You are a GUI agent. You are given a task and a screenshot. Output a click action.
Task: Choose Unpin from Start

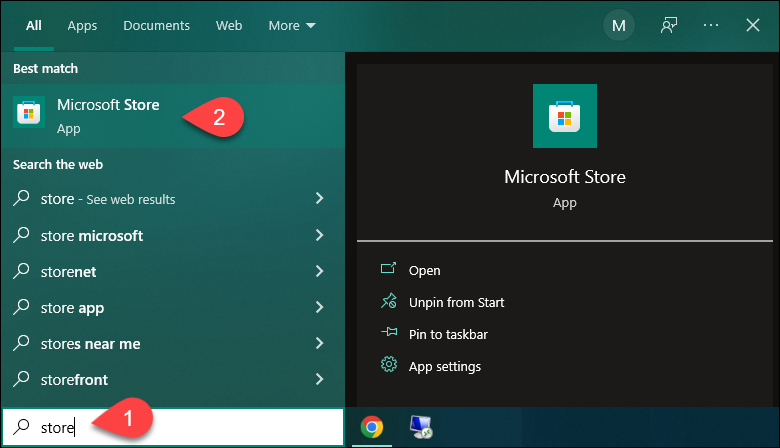tap(456, 302)
